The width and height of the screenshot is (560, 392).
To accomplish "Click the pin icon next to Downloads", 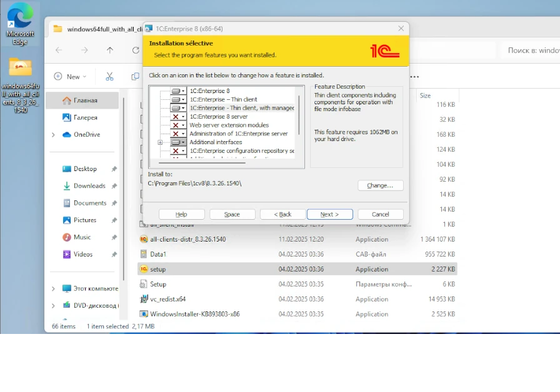I will 114,186.
